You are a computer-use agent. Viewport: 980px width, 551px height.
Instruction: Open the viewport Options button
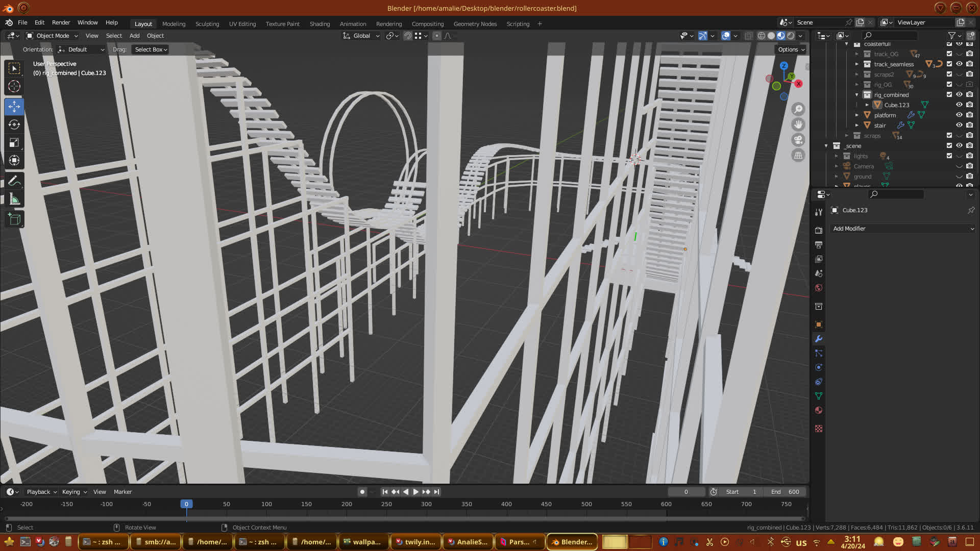tap(791, 49)
